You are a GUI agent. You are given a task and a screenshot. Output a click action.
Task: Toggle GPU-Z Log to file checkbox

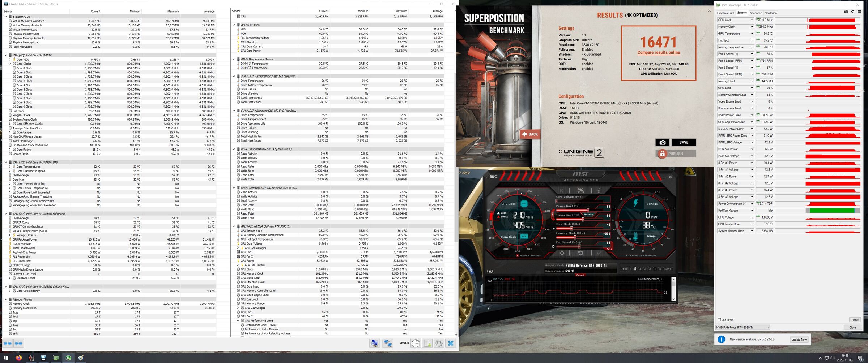pos(719,320)
